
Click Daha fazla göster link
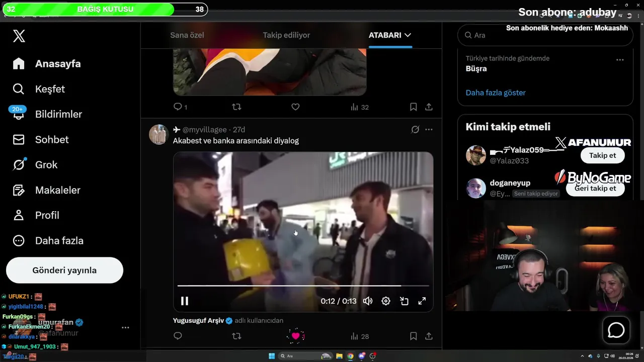pos(496,93)
